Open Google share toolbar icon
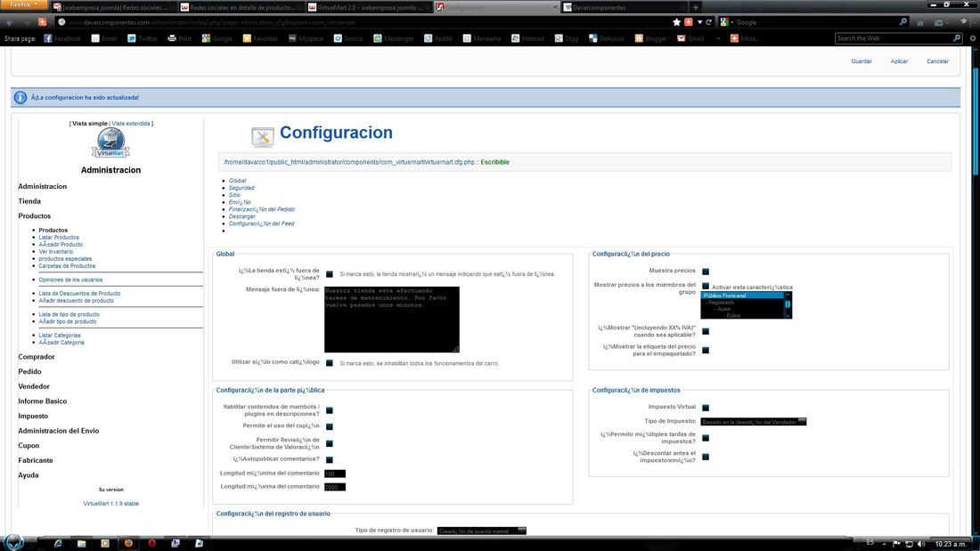The image size is (980, 551). point(206,38)
